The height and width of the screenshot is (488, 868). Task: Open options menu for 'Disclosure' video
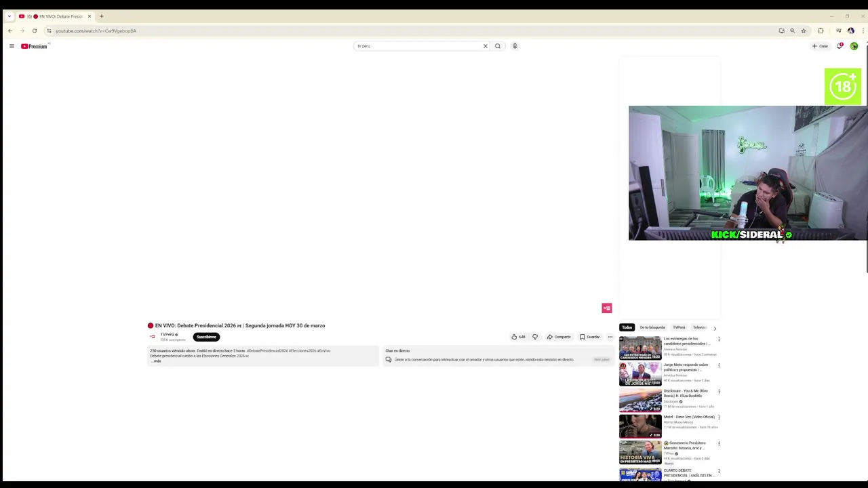[719, 391]
